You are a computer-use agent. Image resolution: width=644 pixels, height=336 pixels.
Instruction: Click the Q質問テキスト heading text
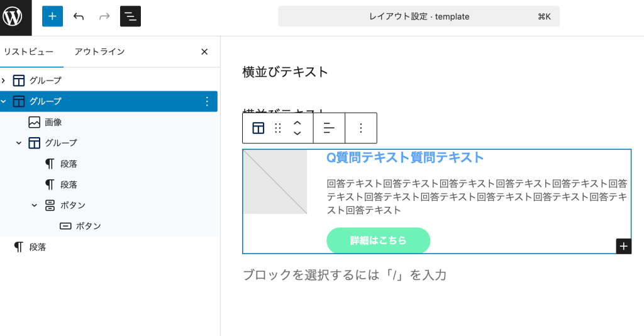(405, 157)
